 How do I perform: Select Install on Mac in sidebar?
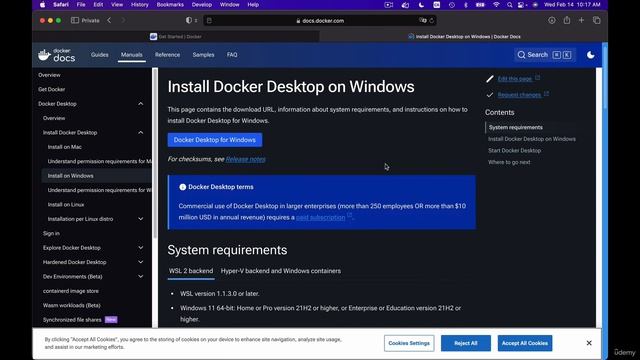(x=64, y=147)
